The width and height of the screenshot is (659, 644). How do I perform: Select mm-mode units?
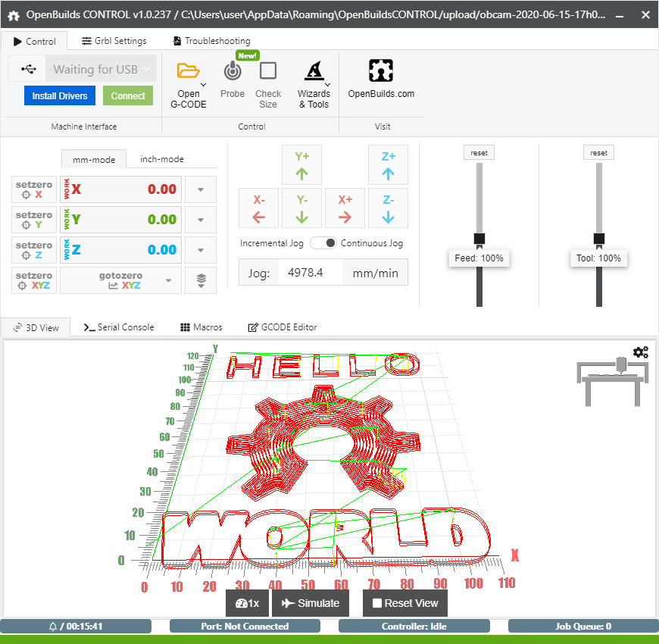click(x=94, y=159)
